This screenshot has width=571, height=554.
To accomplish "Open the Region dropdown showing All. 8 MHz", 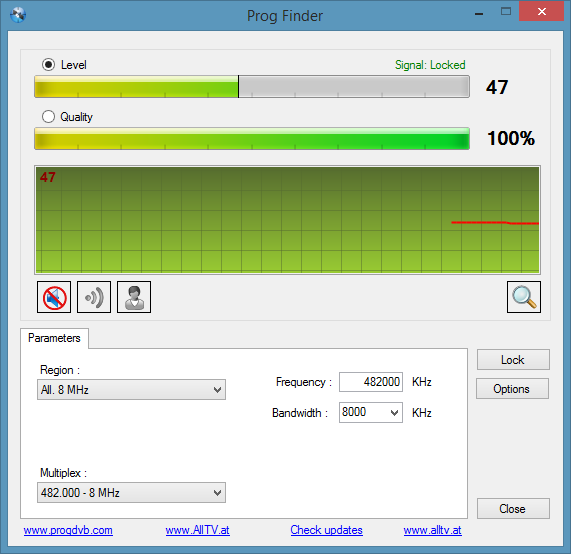I will 131,390.
